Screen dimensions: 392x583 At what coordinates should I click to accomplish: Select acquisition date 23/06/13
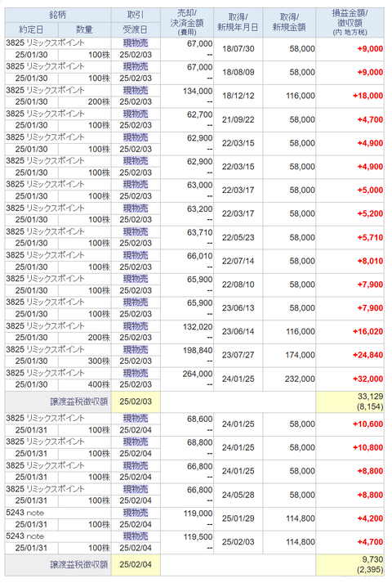(x=238, y=308)
